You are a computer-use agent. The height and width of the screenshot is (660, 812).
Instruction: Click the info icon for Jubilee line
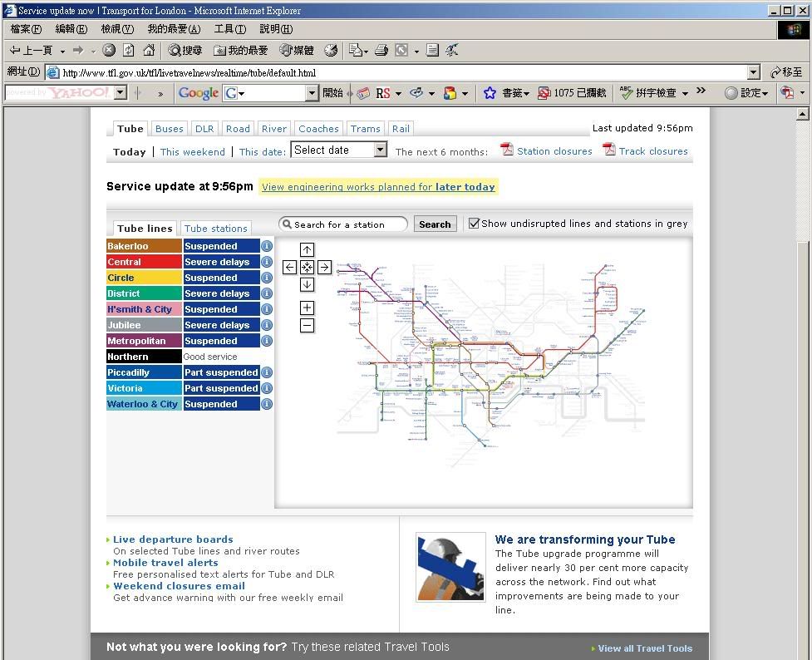pos(267,325)
